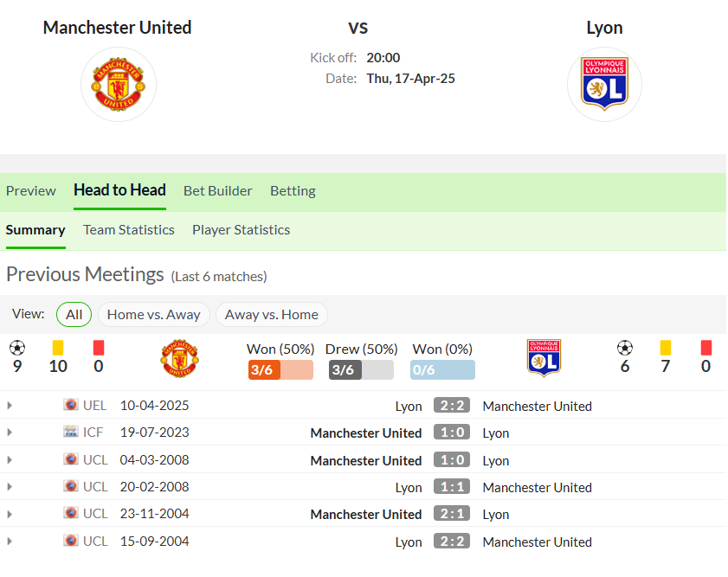Select Away vs. Home view filter
This screenshot has width=728, height=577.
(x=272, y=315)
